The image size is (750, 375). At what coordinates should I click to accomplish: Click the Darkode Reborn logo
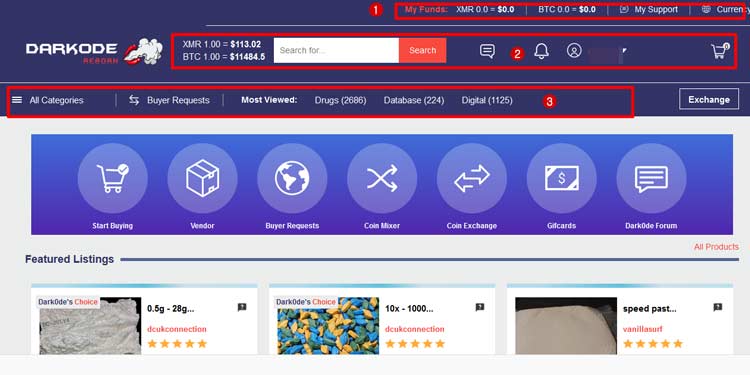coord(95,52)
